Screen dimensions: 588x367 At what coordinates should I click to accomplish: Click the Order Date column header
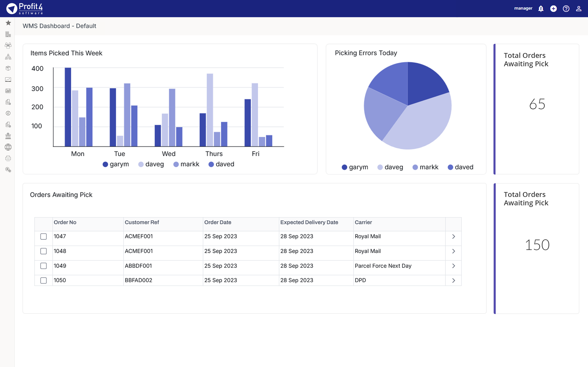[x=218, y=222]
